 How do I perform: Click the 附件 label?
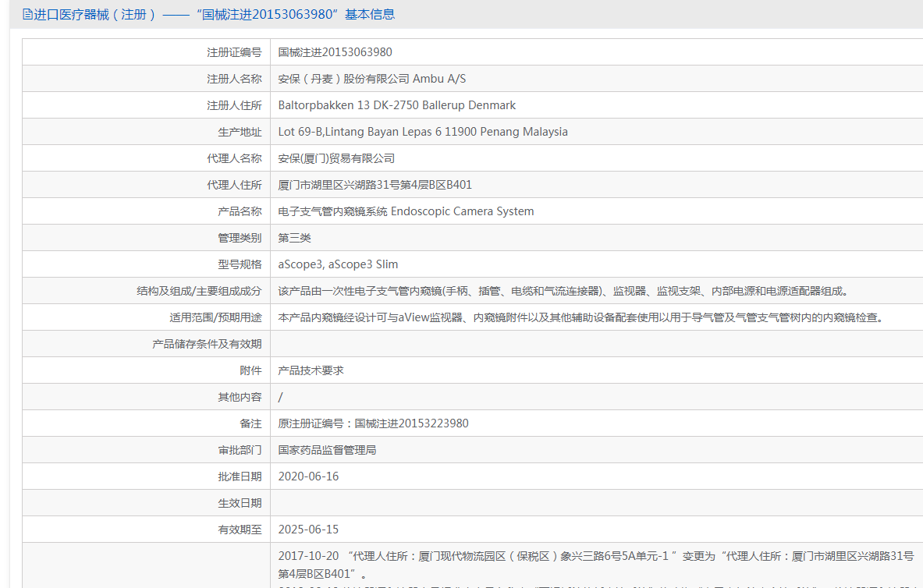[x=250, y=370]
